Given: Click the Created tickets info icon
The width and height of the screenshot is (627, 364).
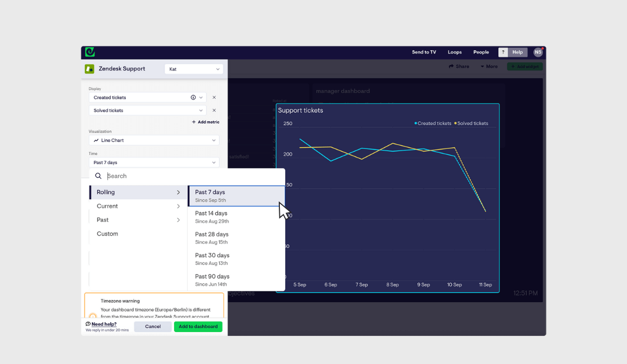Looking at the screenshot, I should tap(193, 97).
